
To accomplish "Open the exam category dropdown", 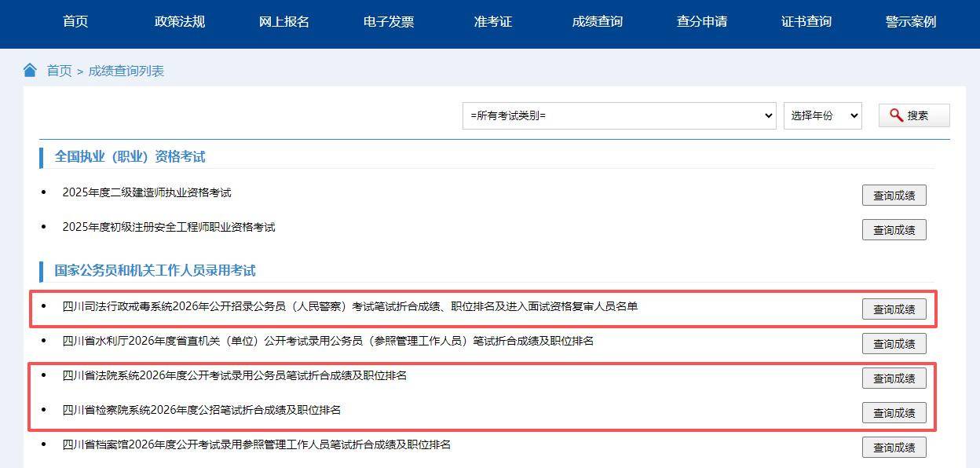I will point(619,115).
